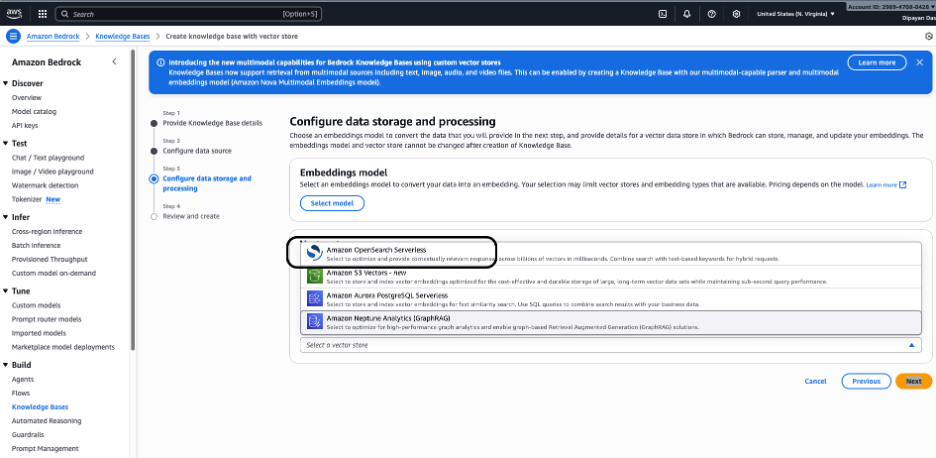Click the orange Next button
This screenshot has height=458, width=936.
(913, 381)
